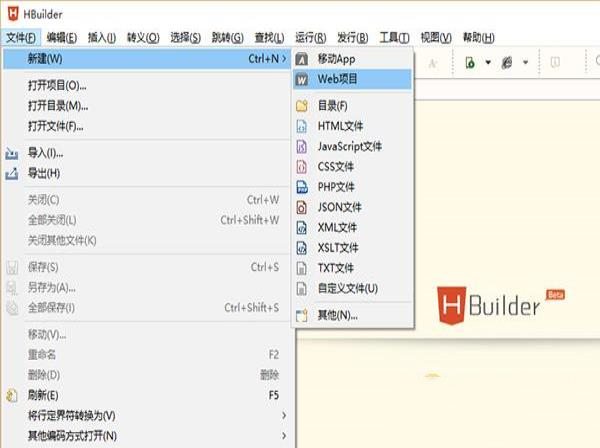This screenshot has width=600, height=448.
Task: Click the 目录(F) folder icon
Action: point(302,106)
